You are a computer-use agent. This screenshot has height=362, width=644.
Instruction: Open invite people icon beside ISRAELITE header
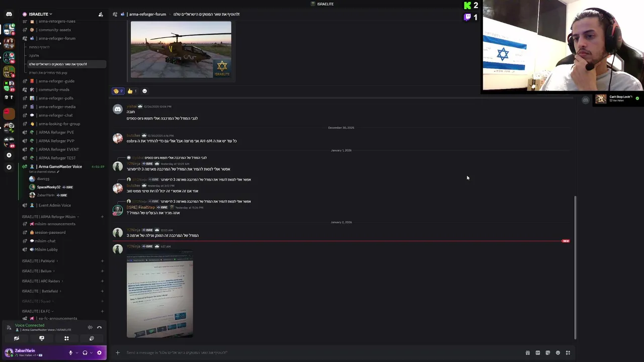[101, 14]
